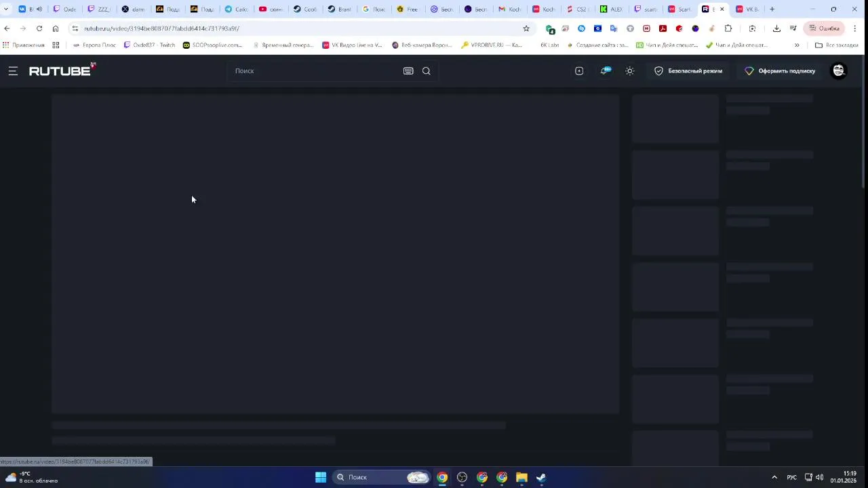
Task: Open the Создание сайта bookmark
Action: (597, 45)
